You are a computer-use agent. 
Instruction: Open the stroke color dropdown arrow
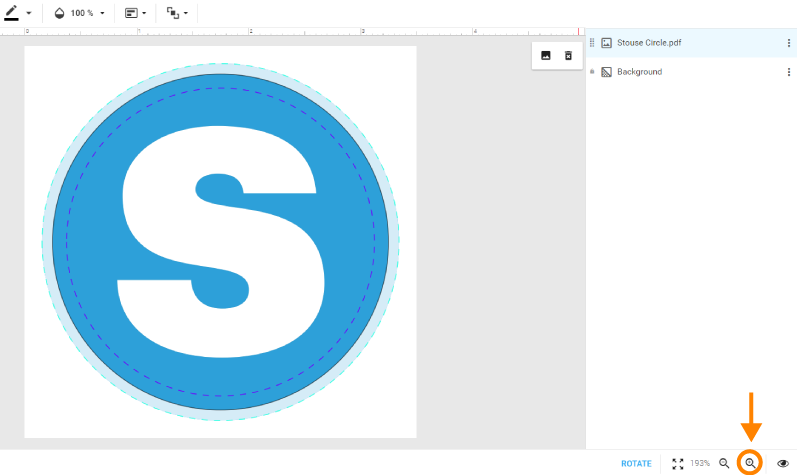pos(29,13)
